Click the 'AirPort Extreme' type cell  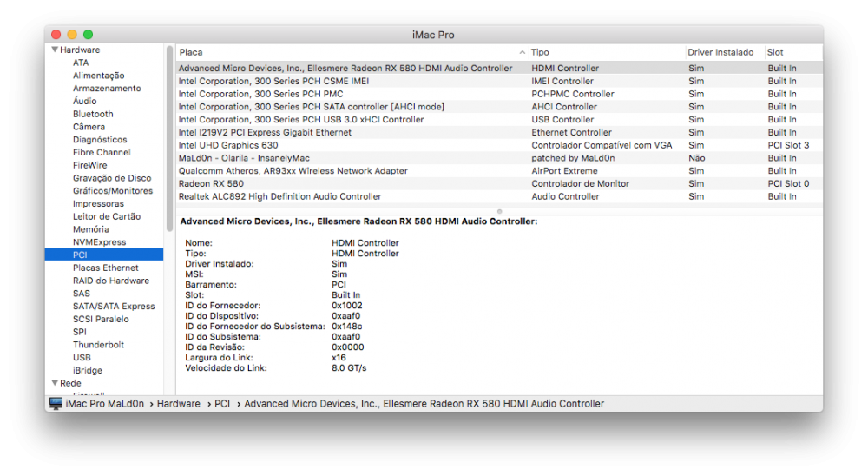(565, 170)
